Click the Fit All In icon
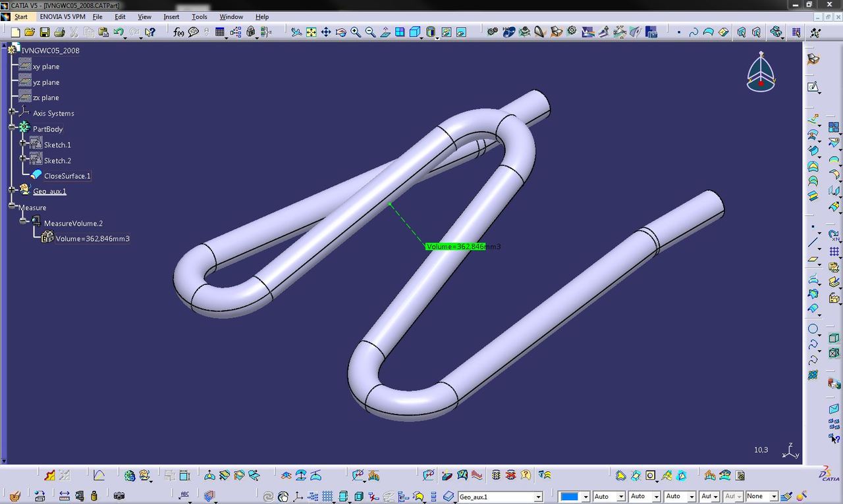Screen dimensions: 843x504 coord(311,32)
